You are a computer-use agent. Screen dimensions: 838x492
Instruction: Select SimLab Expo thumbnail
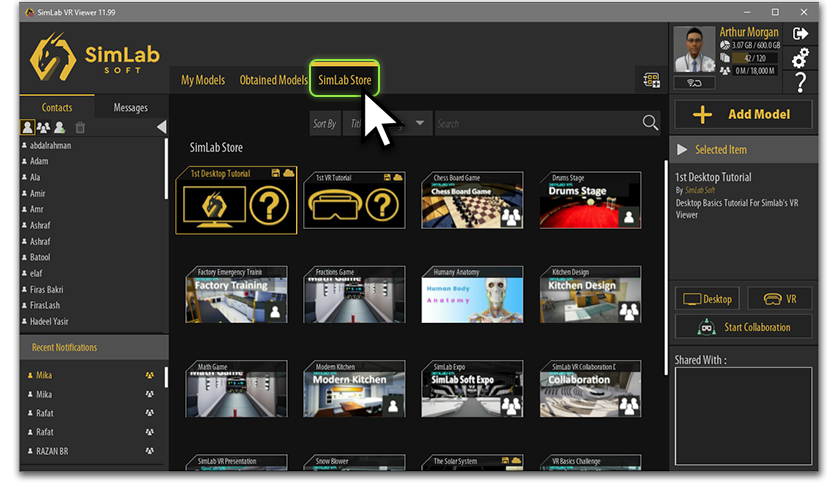(x=472, y=389)
